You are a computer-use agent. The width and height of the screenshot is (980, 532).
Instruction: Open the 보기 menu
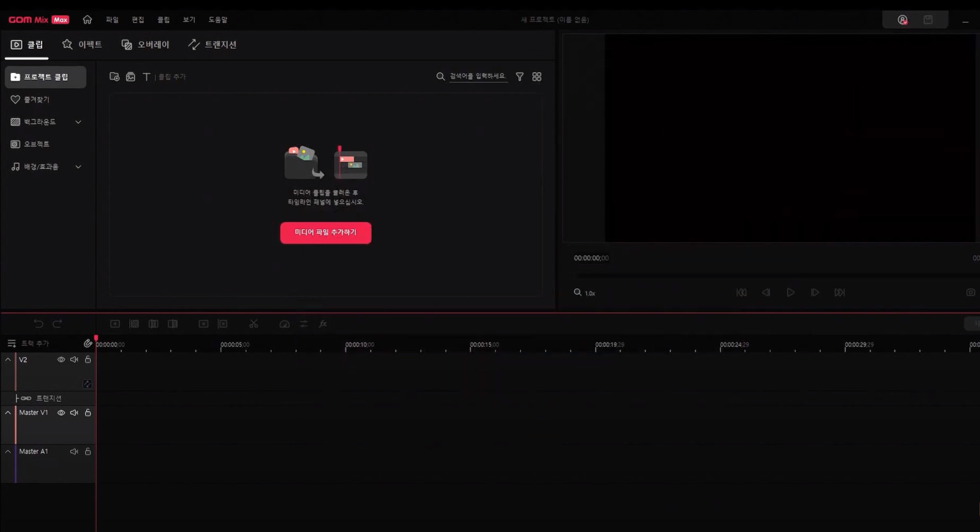click(x=189, y=20)
